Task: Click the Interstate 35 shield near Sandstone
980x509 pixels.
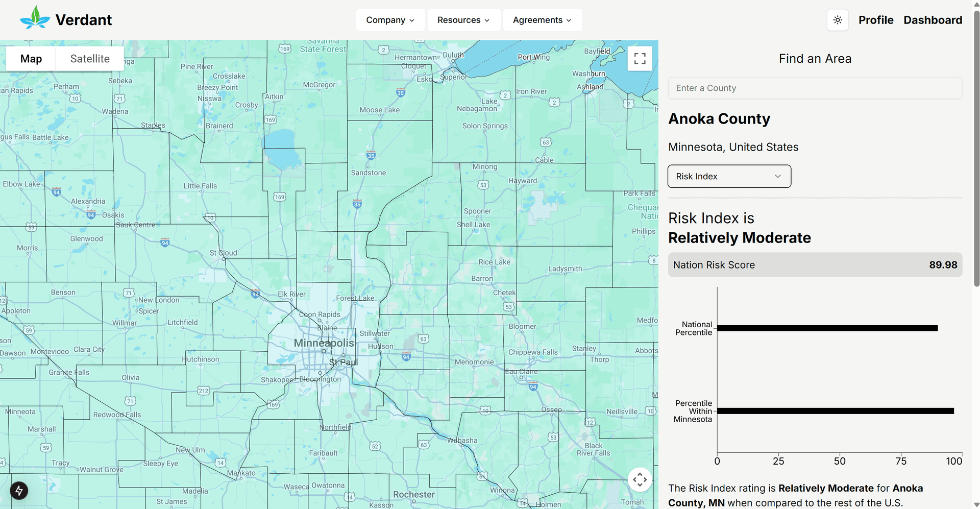Action: coord(371,155)
